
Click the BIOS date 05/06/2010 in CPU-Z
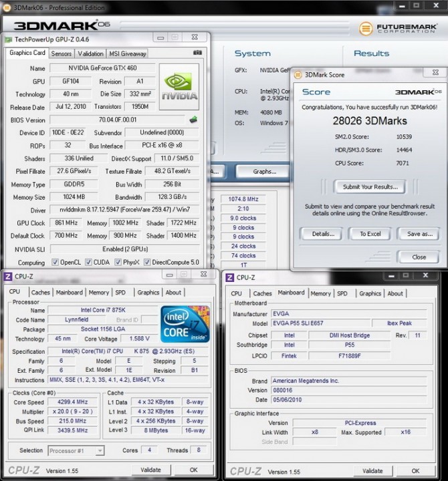coord(349,399)
